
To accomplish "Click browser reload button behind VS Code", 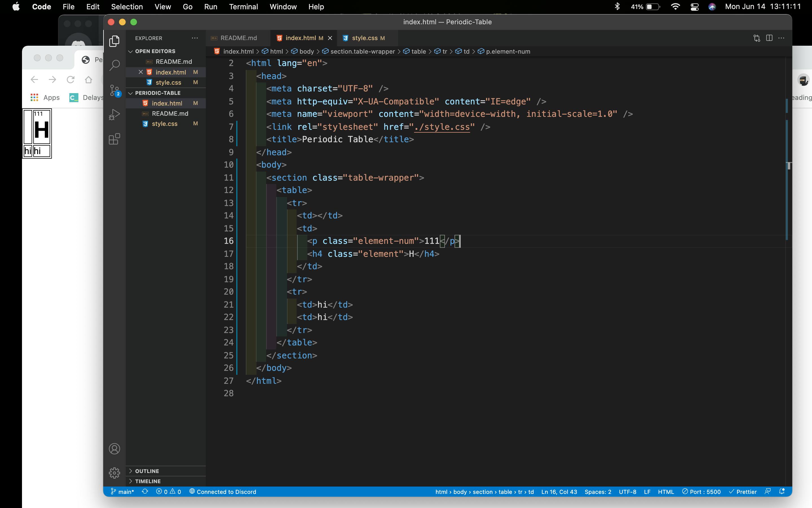I will pos(70,80).
